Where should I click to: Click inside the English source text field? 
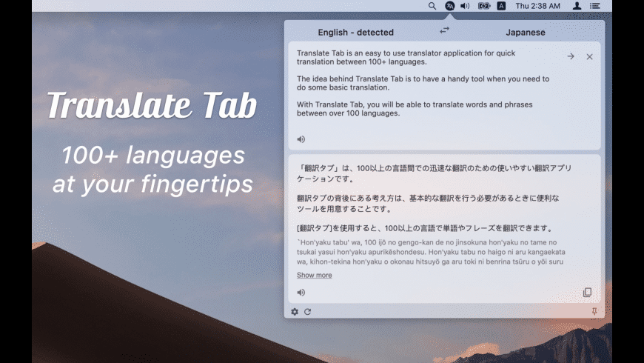tap(444, 96)
